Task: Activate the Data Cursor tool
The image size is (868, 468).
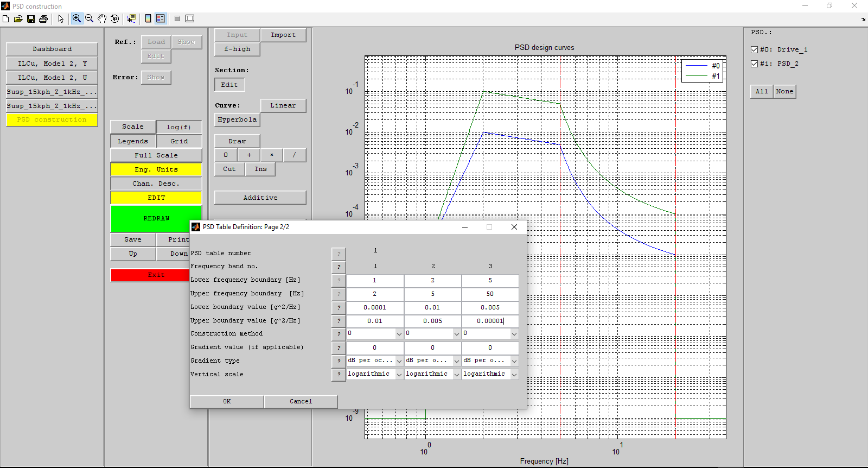Action: coord(131,18)
